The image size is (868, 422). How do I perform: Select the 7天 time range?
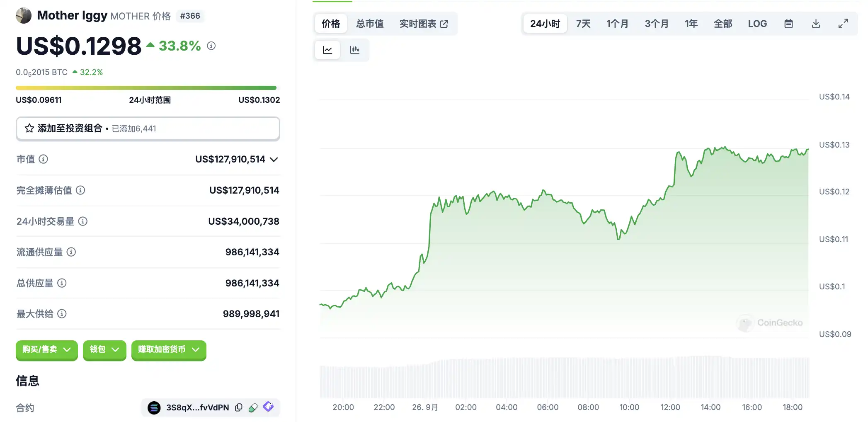pyautogui.click(x=583, y=24)
